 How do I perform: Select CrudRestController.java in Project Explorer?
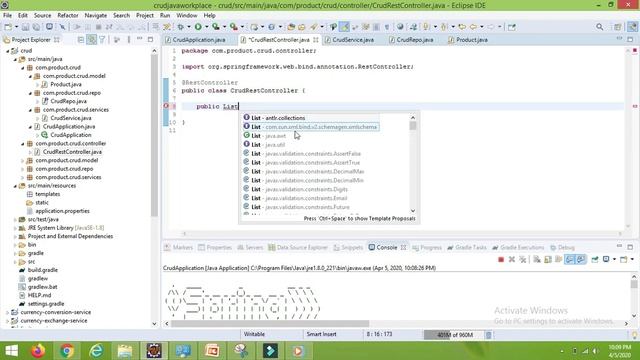pyautogui.click(x=72, y=152)
